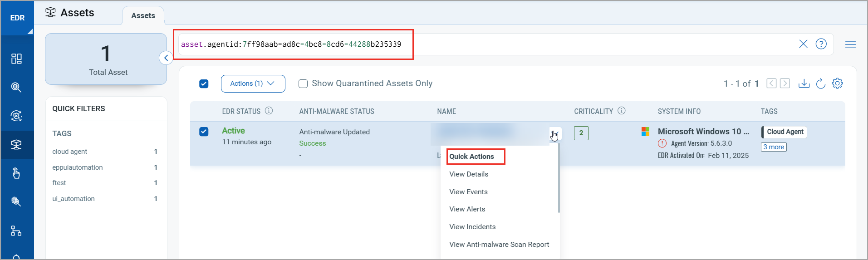Switch to the Assets tab
This screenshot has height=260, width=868.
(143, 15)
